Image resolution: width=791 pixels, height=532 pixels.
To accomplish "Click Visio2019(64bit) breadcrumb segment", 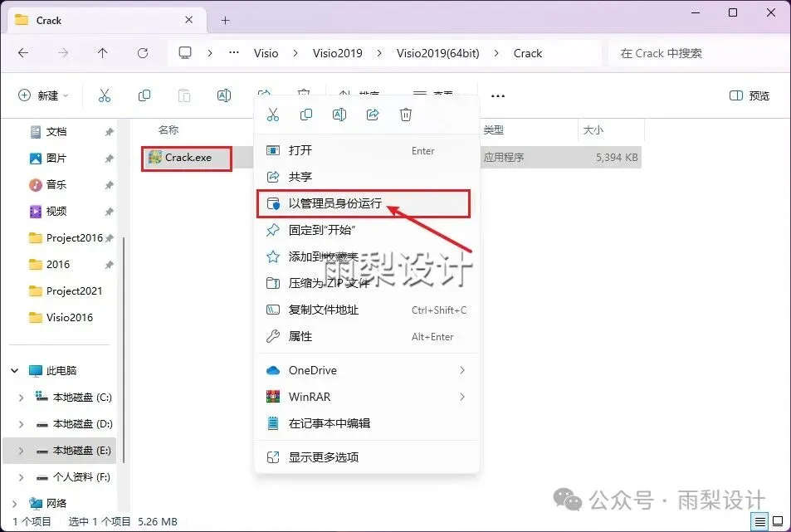I will 438,53.
